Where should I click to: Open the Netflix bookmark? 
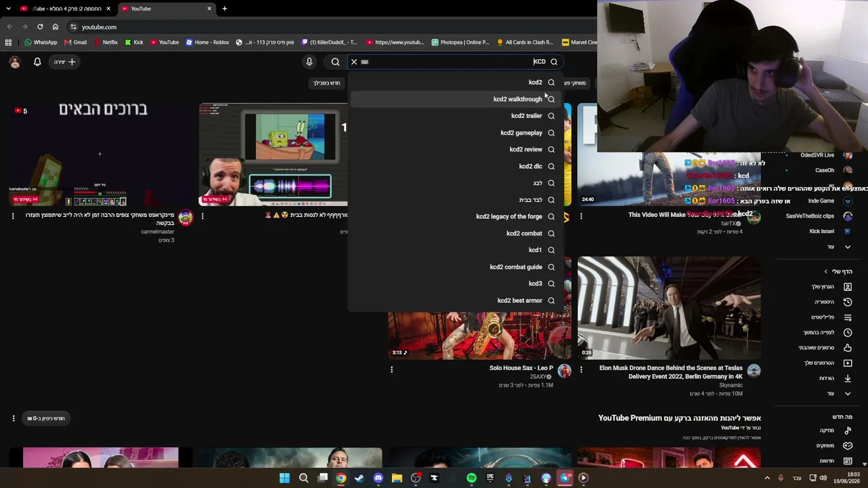pos(105,42)
